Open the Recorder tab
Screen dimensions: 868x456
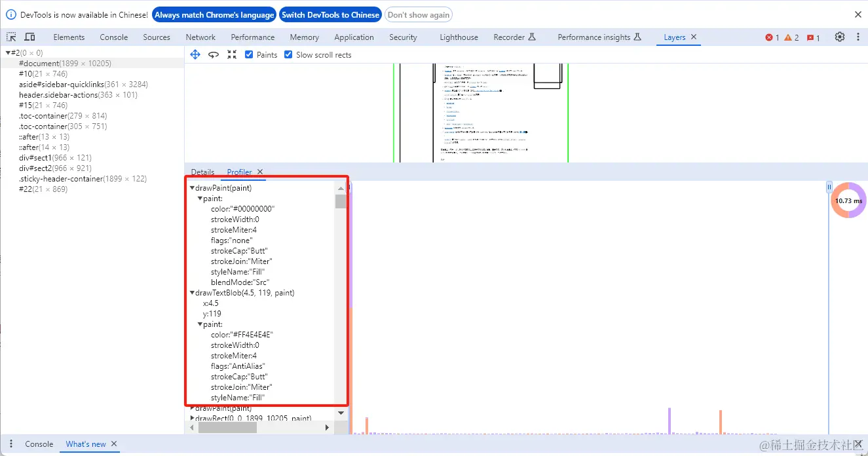tap(514, 37)
